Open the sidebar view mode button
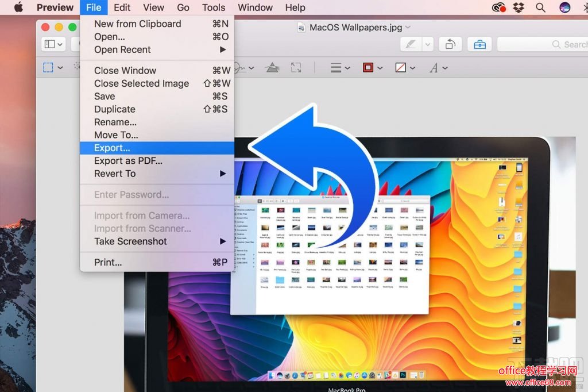The image size is (588, 392). tap(53, 44)
